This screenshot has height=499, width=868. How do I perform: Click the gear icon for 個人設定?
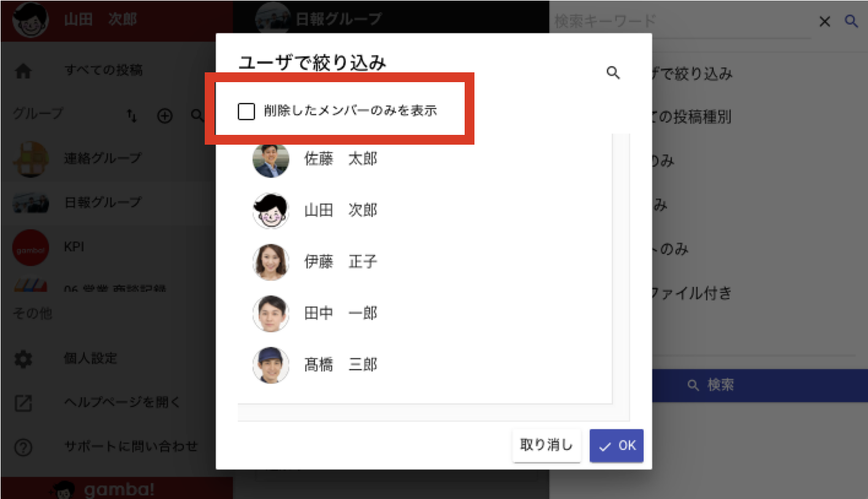[23, 359]
